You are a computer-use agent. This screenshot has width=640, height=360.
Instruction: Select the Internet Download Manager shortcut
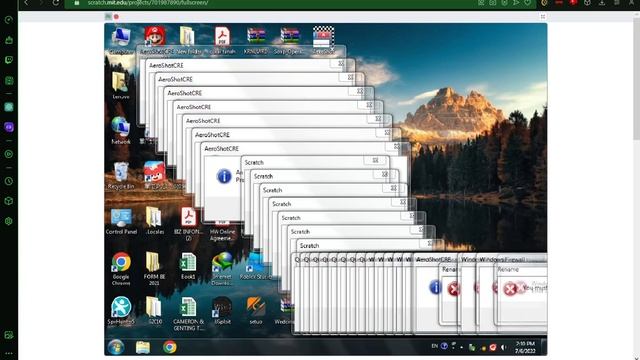[x=222, y=269]
